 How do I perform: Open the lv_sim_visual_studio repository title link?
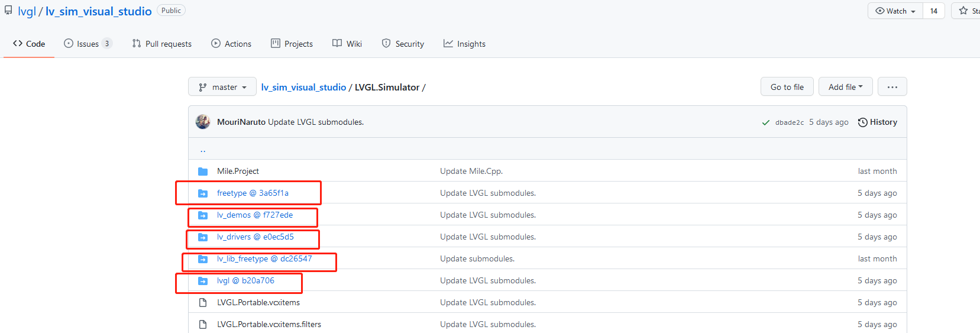(x=99, y=11)
